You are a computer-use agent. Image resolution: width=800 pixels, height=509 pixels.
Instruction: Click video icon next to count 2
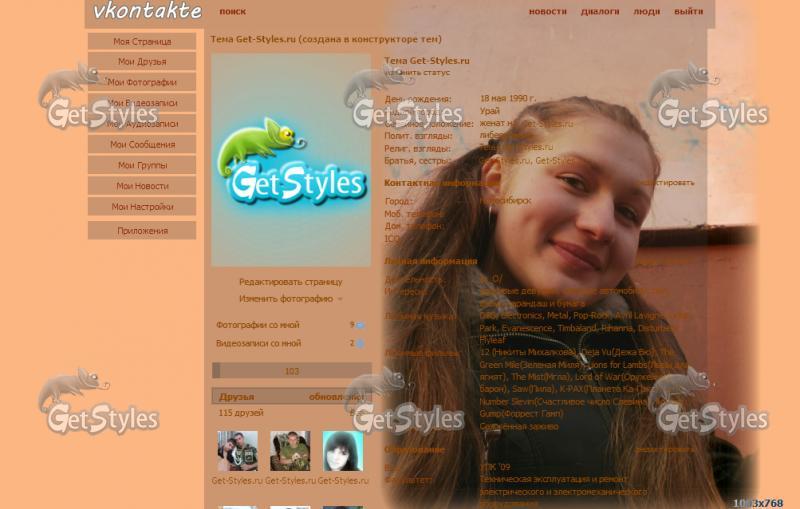pyautogui.click(x=360, y=344)
